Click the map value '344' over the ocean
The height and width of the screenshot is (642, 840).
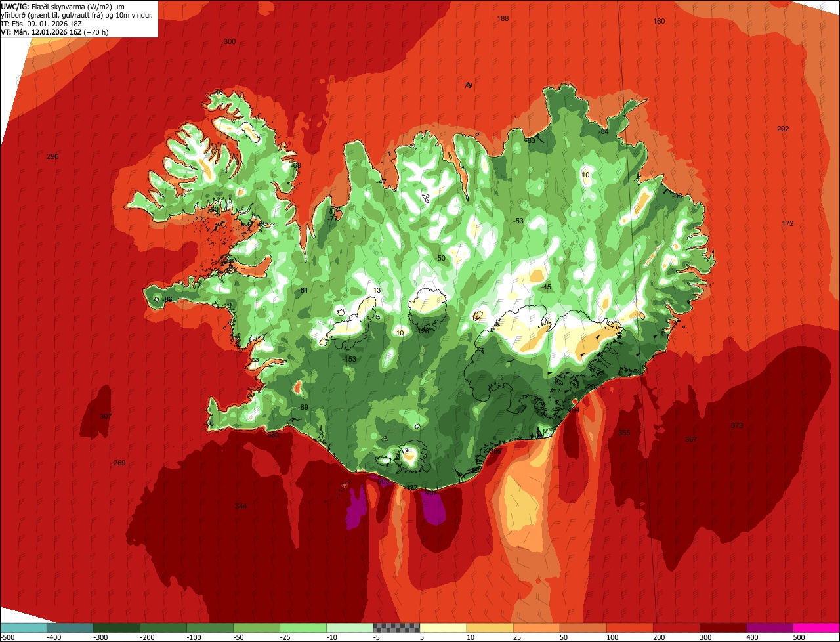pyautogui.click(x=241, y=506)
